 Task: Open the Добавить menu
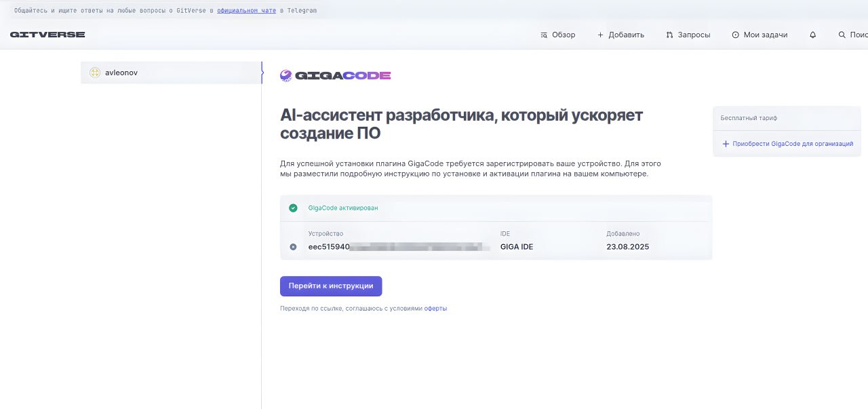[x=620, y=35]
